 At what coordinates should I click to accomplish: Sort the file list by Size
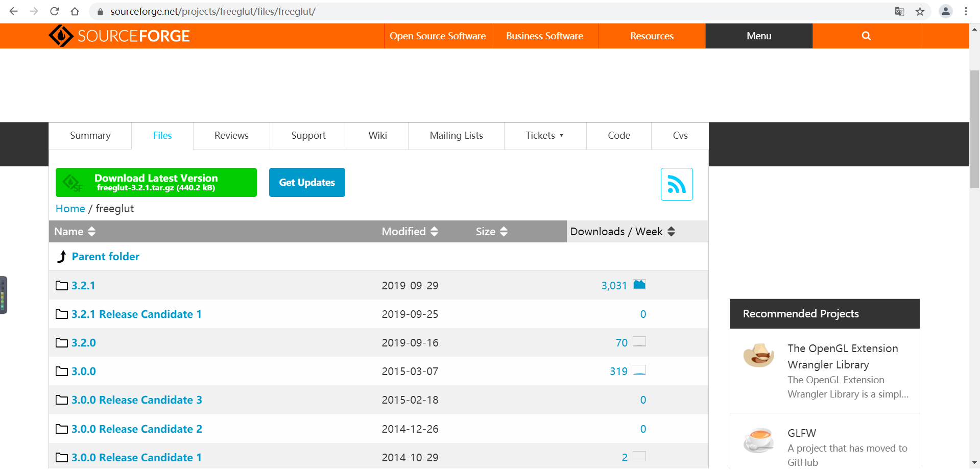492,231
